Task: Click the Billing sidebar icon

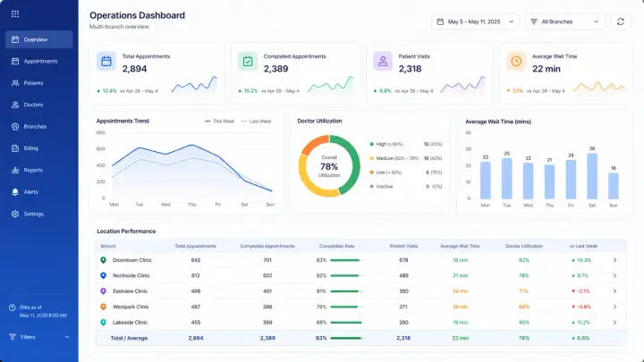Action: point(15,148)
